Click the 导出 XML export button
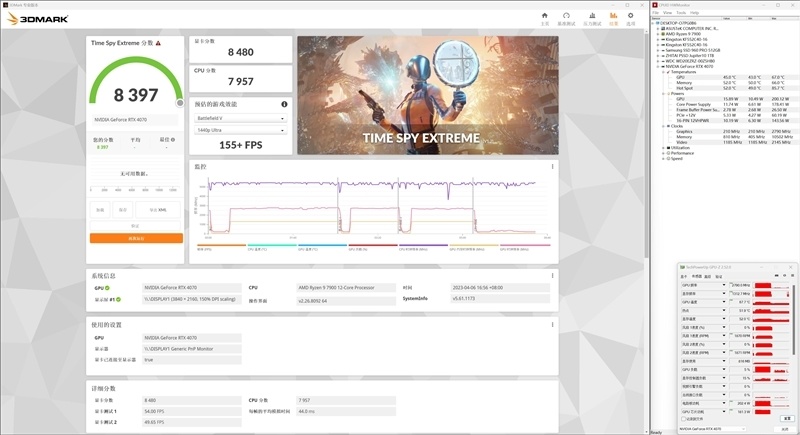 pyautogui.click(x=158, y=210)
